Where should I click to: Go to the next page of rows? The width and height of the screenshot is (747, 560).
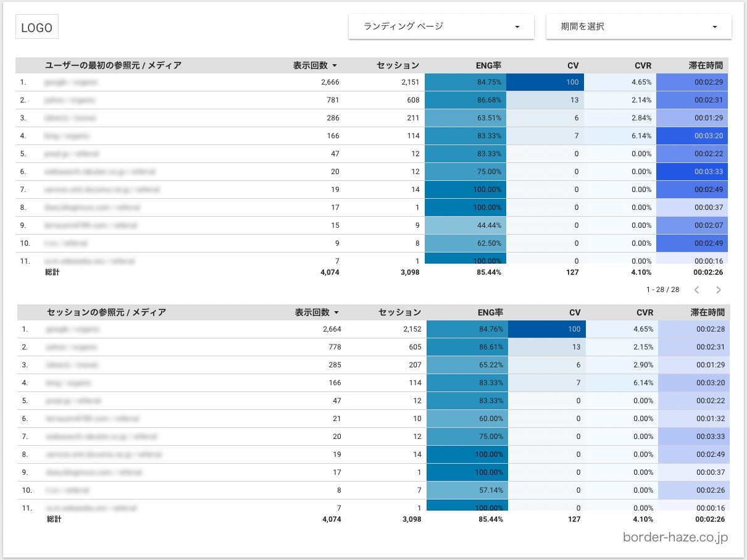(x=718, y=290)
